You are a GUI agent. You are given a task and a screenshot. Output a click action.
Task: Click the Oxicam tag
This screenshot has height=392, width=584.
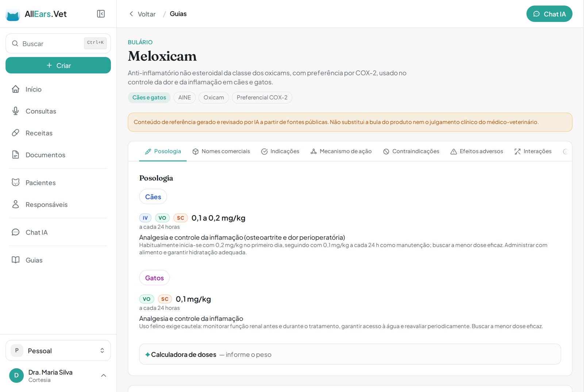pyautogui.click(x=214, y=97)
